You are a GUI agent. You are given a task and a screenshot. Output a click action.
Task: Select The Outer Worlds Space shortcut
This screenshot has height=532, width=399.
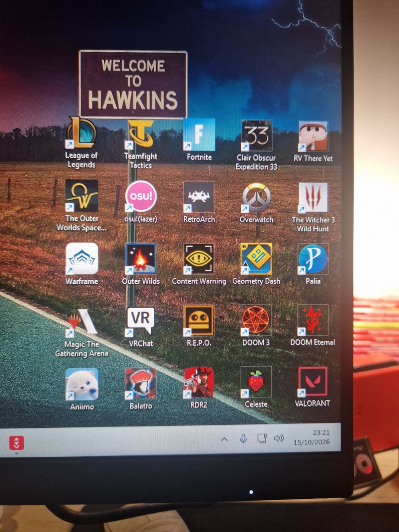pos(82,196)
